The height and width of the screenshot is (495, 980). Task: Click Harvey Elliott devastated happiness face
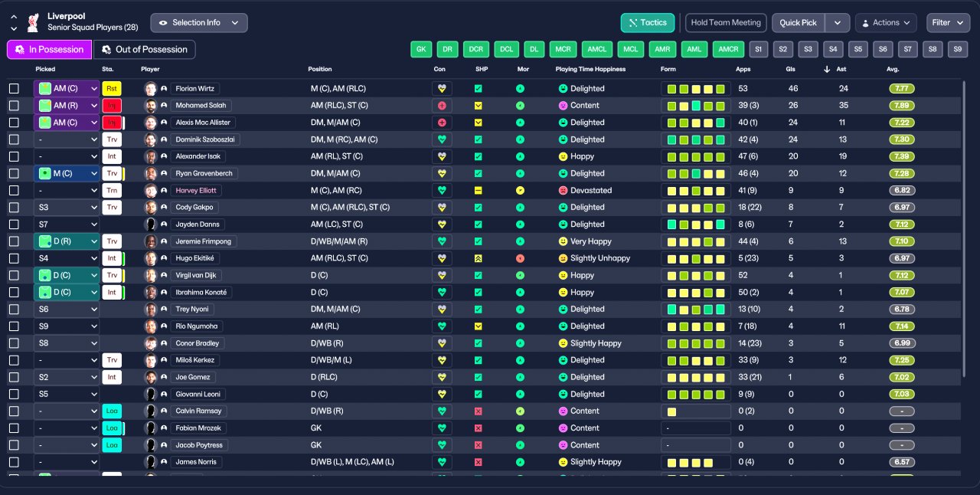(563, 190)
